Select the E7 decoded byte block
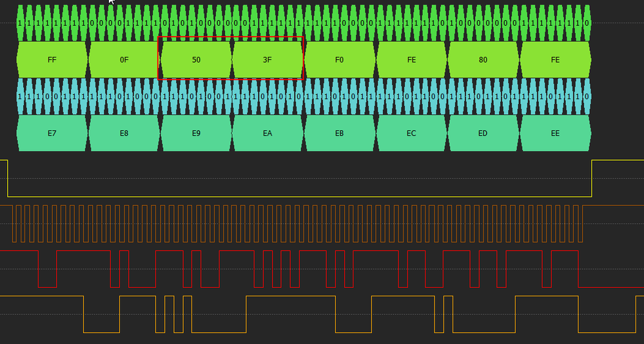The image size is (644, 344). [x=52, y=133]
